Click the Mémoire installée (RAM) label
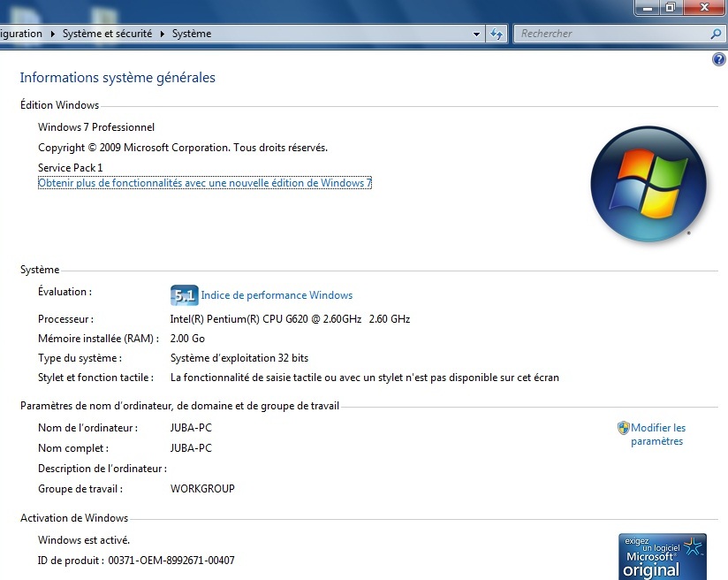 click(98, 339)
